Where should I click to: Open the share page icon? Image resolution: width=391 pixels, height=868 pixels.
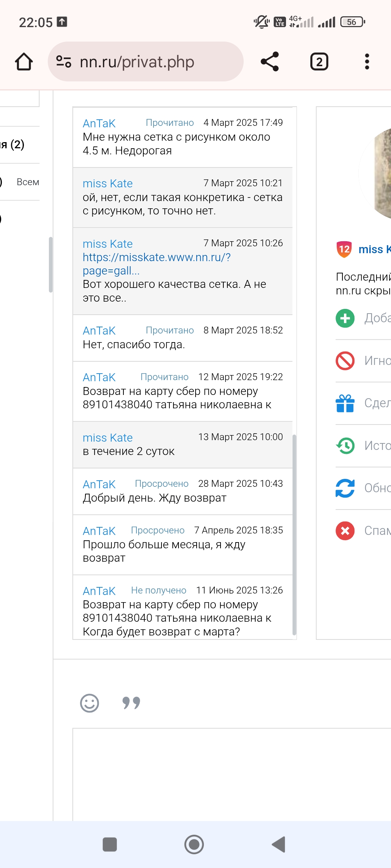(x=270, y=61)
